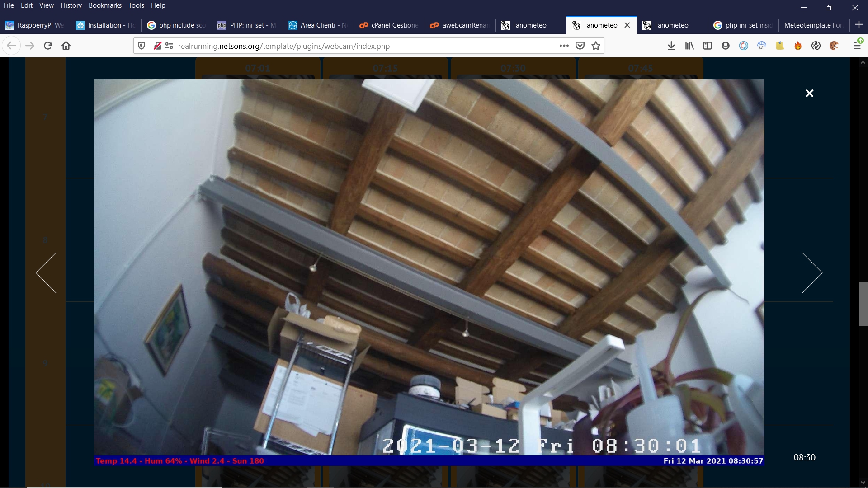Open the page actions three-dot menu
Image resolution: width=868 pixels, height=488 pixels.
pyautogui.click(x=564, y=46)
